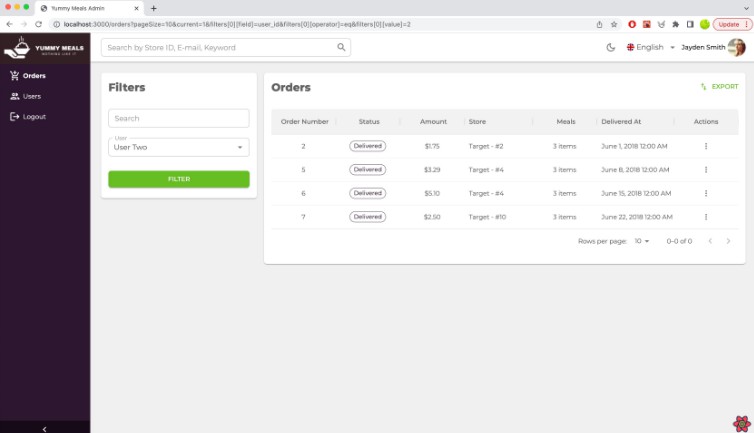Click the Filters search input field
754x433 pixels.
pos(178,118)
